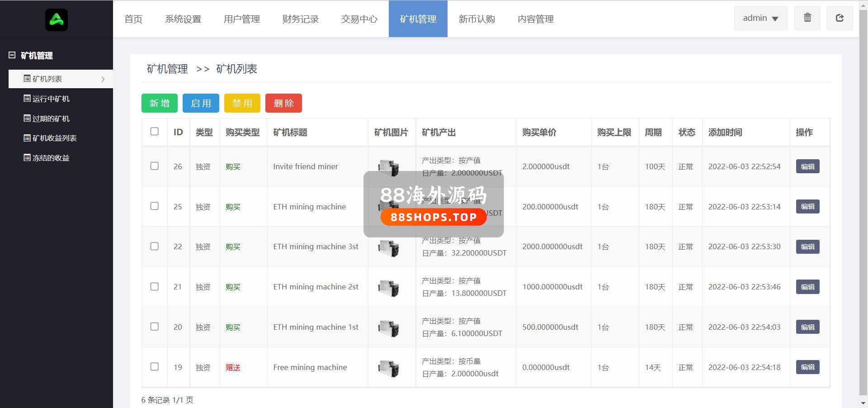The height and width of the screenshot is (408, 868).
Task: Expand the 矿机列表 chevron arrow
Action: click(x=103, y=79)
